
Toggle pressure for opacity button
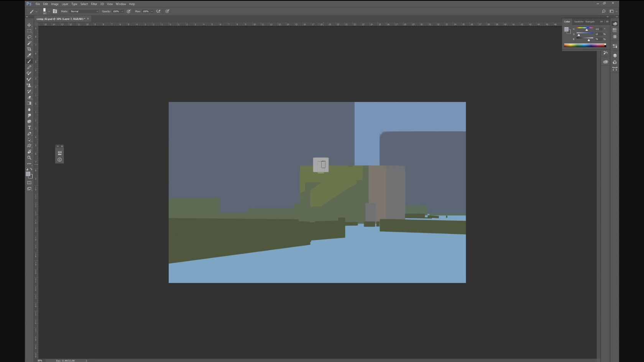(129, 11)
